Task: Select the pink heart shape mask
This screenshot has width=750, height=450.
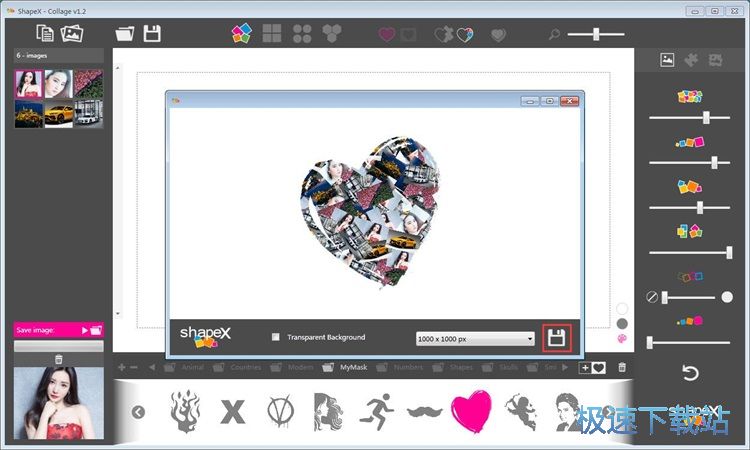Action: 471,411
